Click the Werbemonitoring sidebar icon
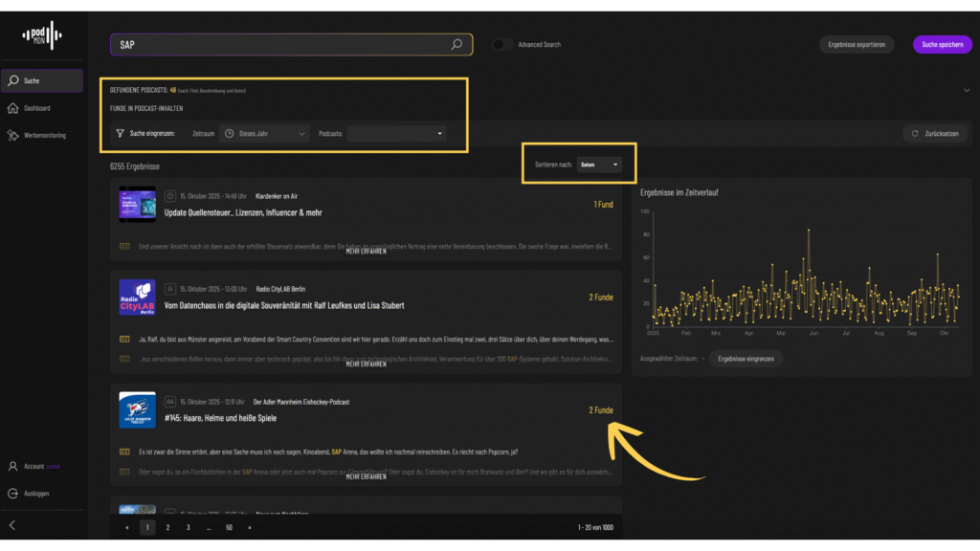 coord(12,135)
